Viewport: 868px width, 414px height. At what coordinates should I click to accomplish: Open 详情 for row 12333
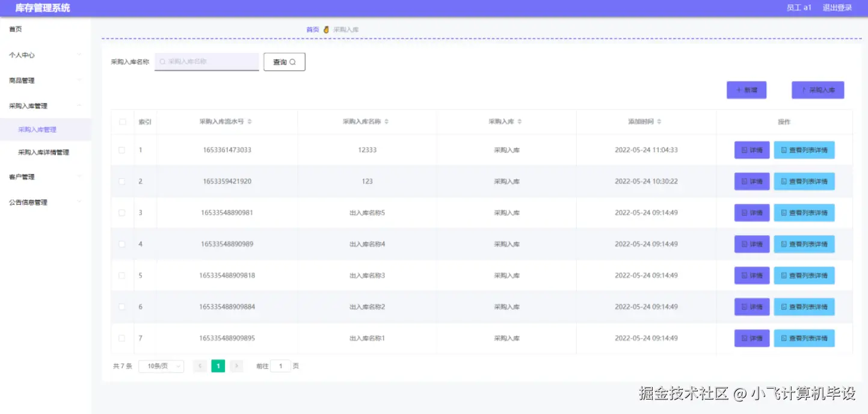click(752, 150)
